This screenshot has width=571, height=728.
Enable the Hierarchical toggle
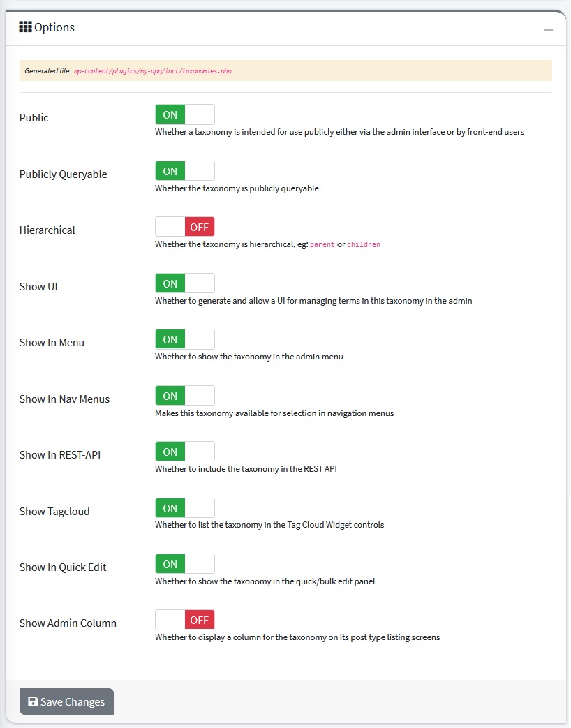[x=185, y=227]
